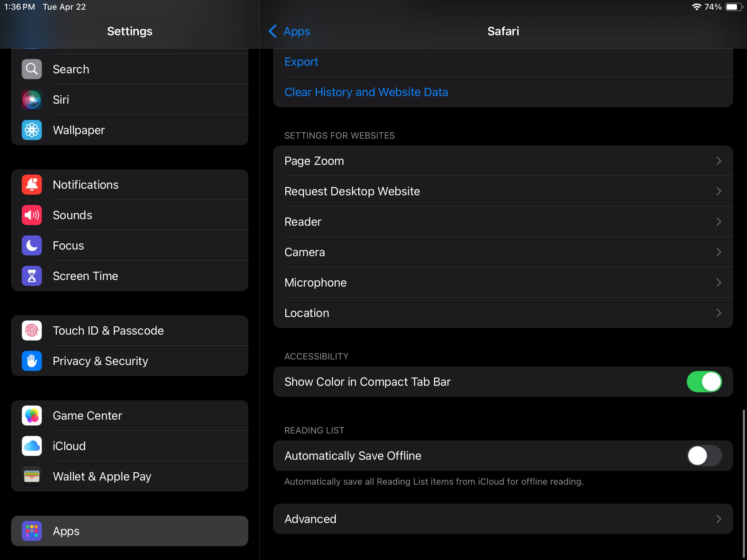Tap the Safari page title
The width and height of the screenshot is (747, 560).
[503, 31]
